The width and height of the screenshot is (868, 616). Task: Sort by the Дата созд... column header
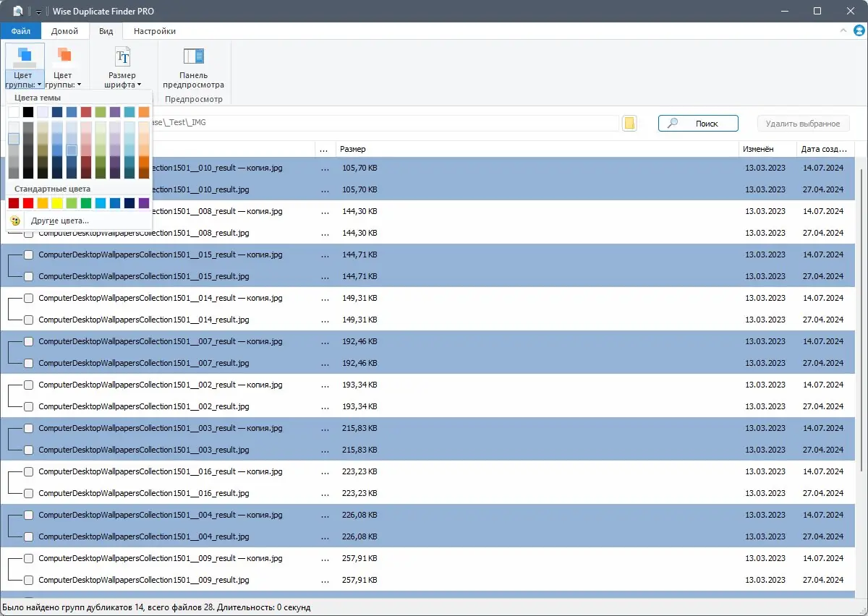point(825,149)
